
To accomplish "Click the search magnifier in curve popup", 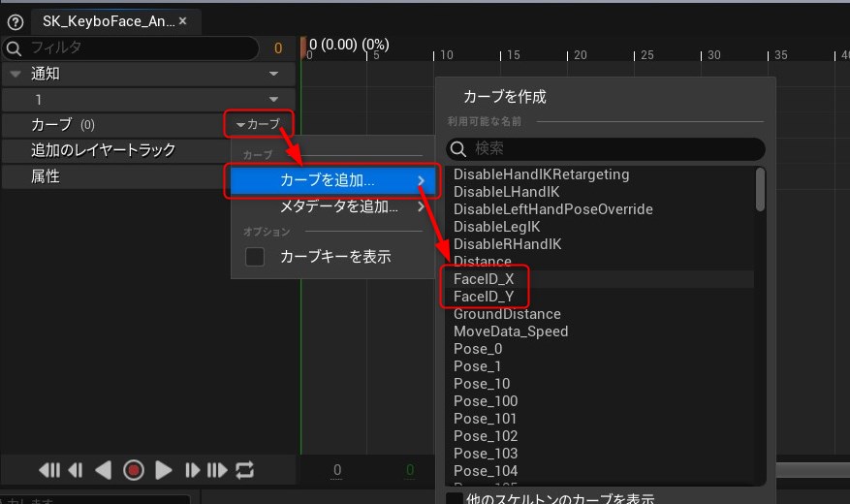I will coord(458,149).
